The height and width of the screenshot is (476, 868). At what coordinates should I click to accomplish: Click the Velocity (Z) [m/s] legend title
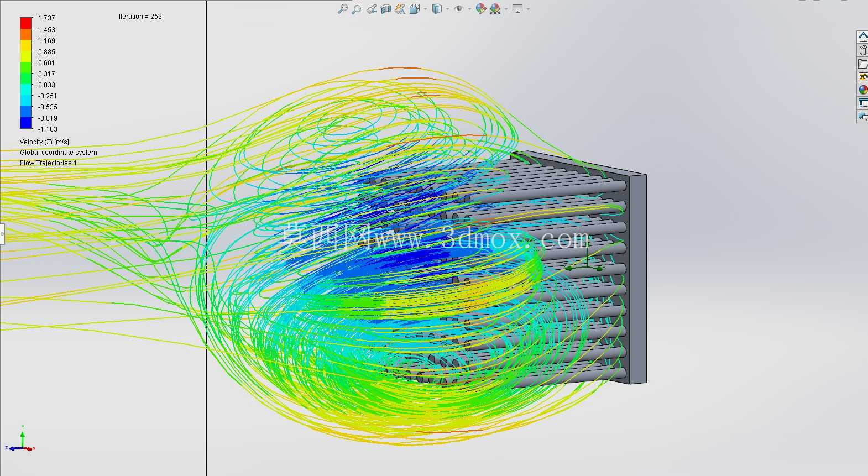tap(44, 142)
